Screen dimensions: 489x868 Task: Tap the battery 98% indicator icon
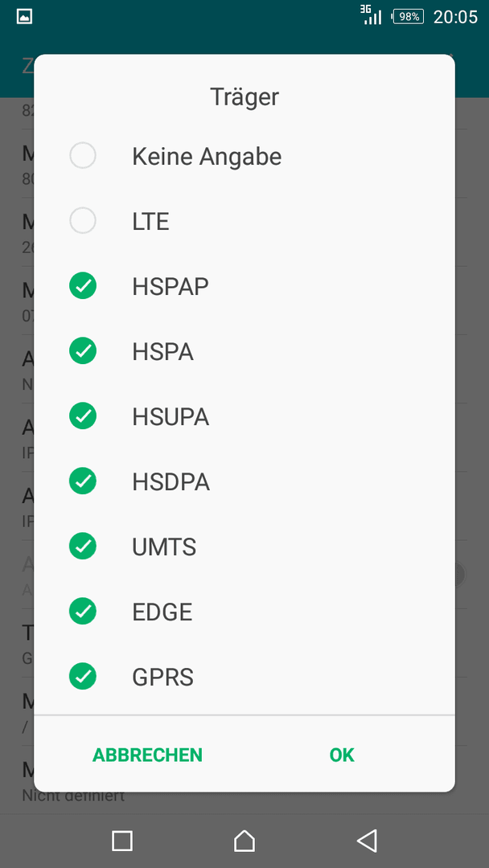408,17
